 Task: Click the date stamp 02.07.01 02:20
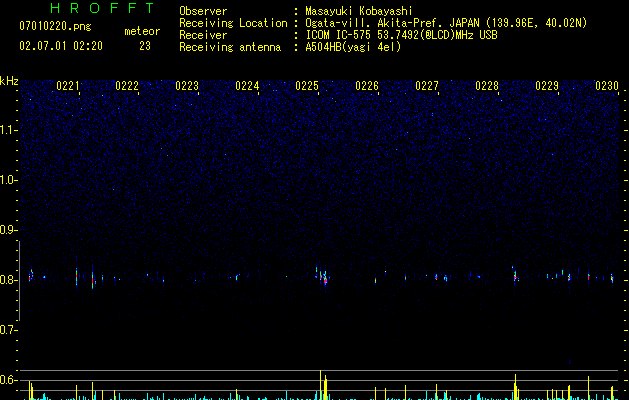pyautogui.click(x=61, y=46)
